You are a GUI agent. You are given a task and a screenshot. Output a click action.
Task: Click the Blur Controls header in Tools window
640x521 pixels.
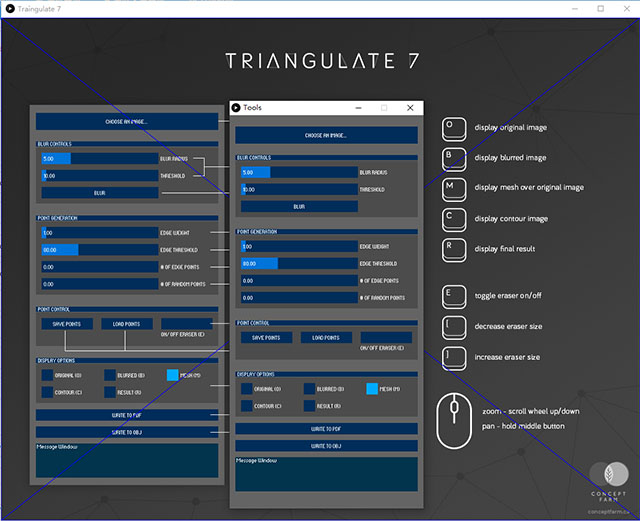(x=326, y=158)
